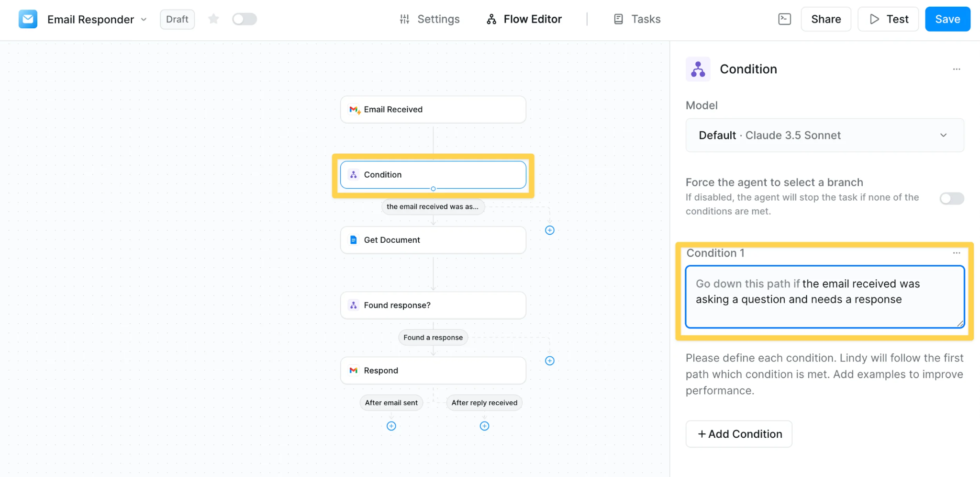
Task: Select the Flow Editor tab
Action: (524, 19)
